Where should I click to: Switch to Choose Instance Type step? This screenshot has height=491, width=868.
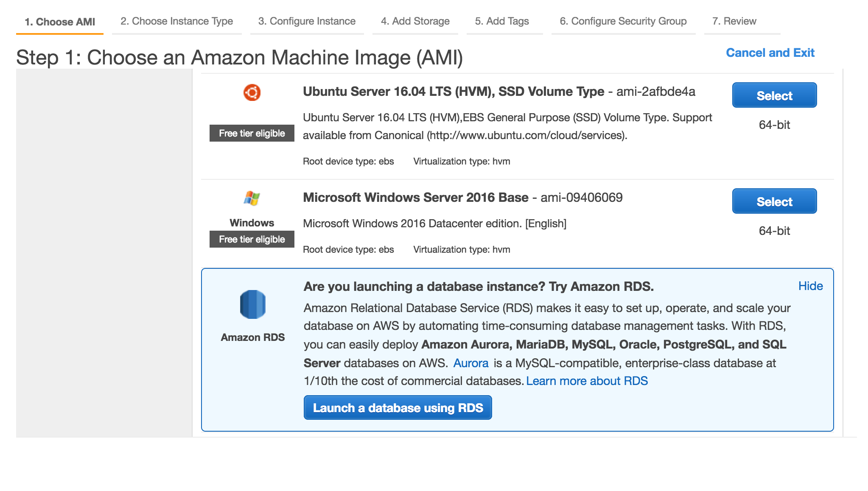point(176,21)
